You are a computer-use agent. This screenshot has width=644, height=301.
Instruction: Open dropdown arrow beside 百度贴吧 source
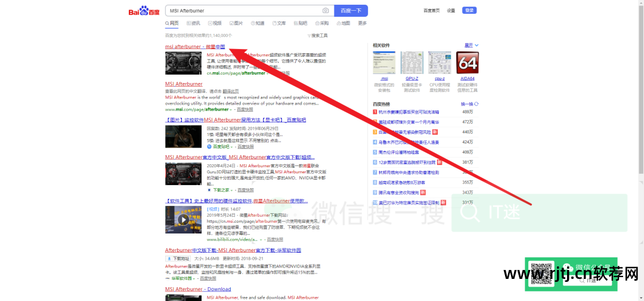pyautogui.click(x=231, y=147)
